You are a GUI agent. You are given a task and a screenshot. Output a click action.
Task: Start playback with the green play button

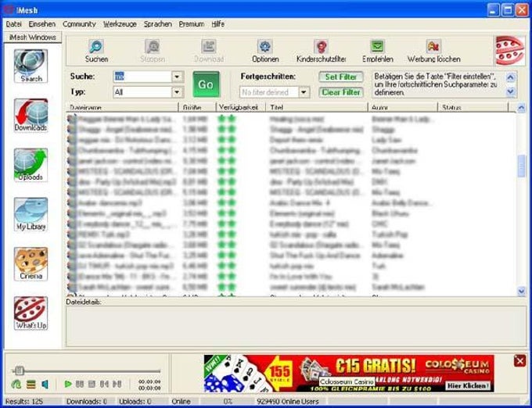click(68, 384)
